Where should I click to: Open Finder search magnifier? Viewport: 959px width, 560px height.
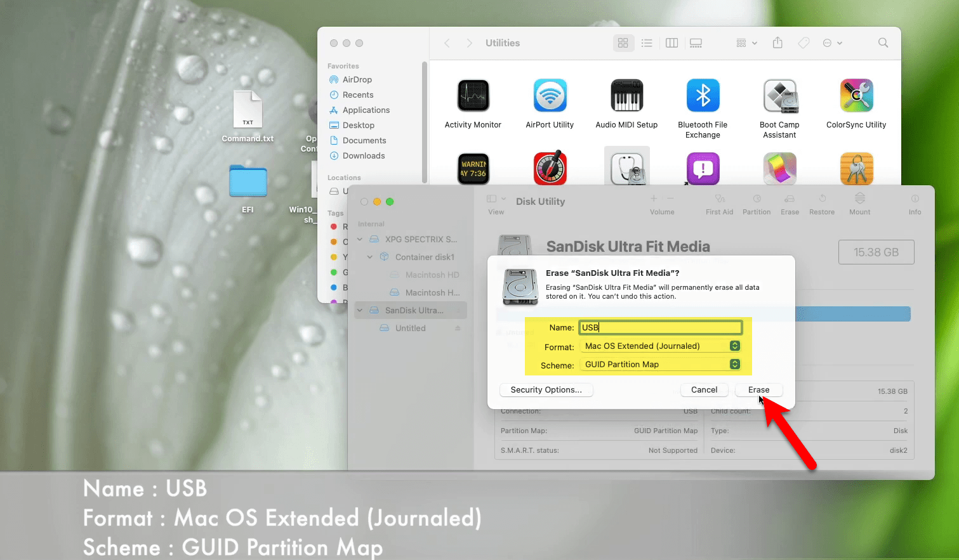883,42
